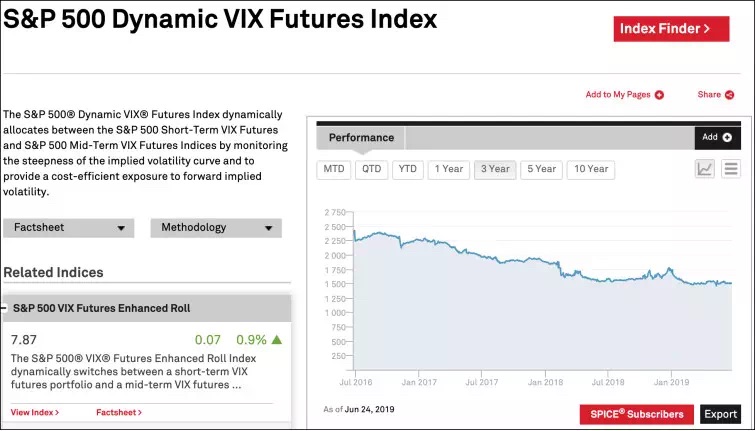Open the Index Finder button
756x431 pixels.
[671, 29]
